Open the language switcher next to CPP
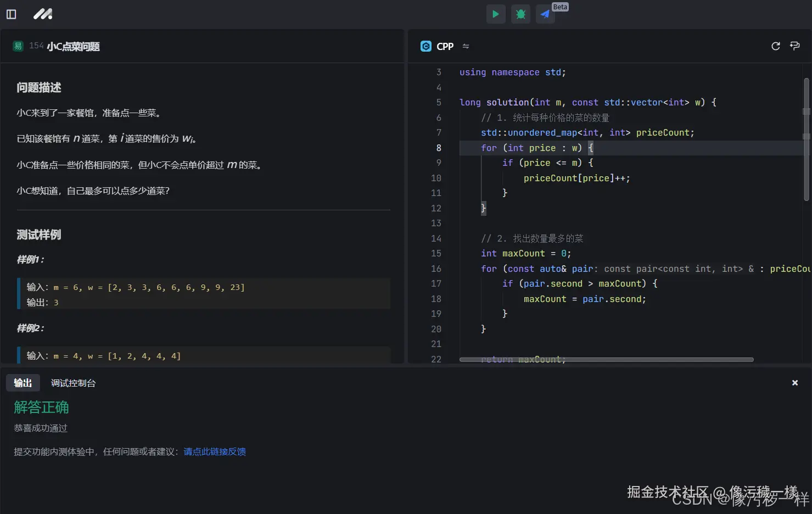 (466, 46)
